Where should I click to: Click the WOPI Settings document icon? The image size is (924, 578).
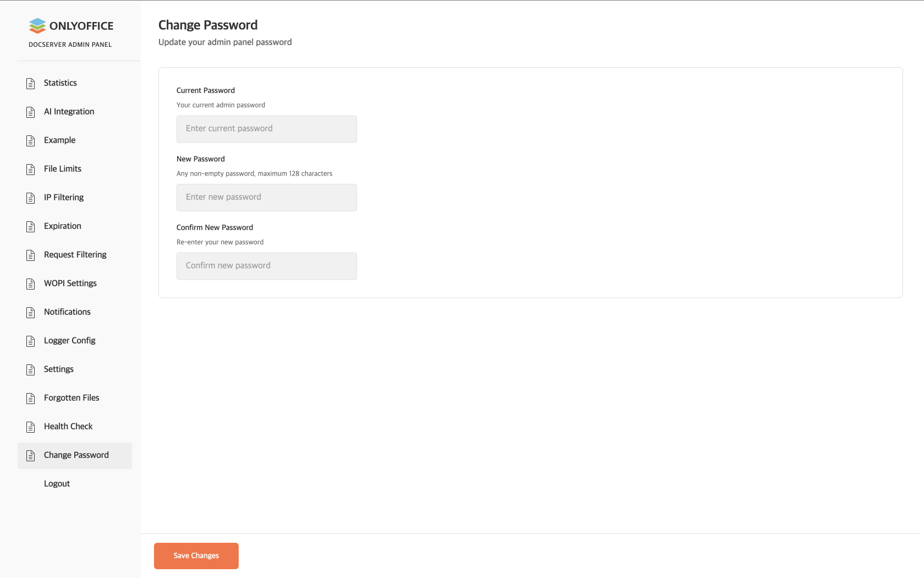31,284
